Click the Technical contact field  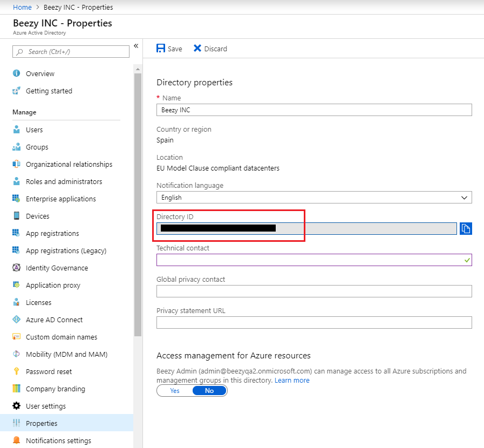point(314,260)
